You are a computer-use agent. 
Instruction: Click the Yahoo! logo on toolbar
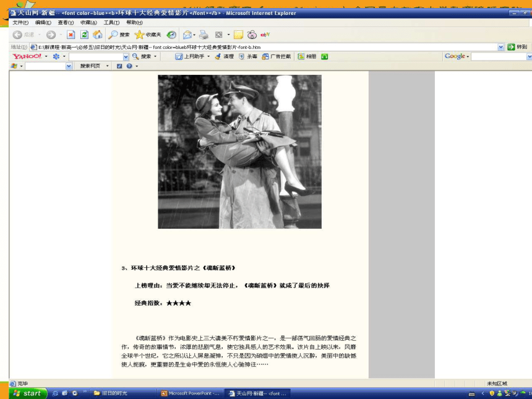click(x=27, y=56)
